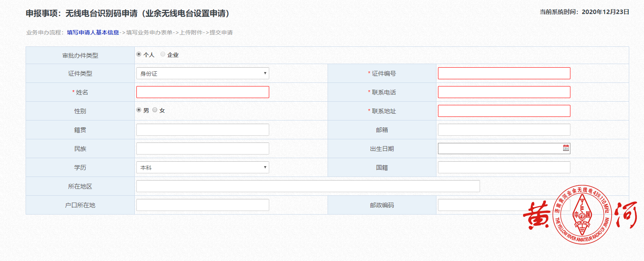
Task: Focus the 邮箱 input field
Action: pos(504,130)
